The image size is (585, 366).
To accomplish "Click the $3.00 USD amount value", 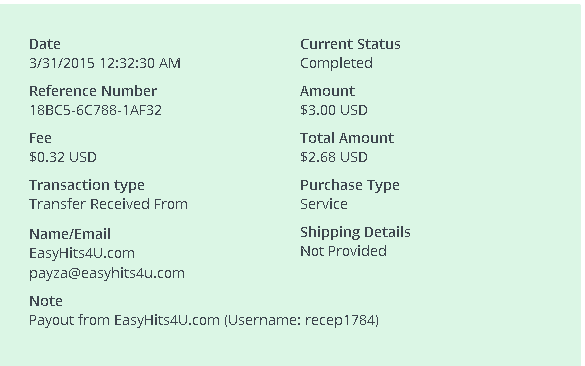I will point(334,110).
